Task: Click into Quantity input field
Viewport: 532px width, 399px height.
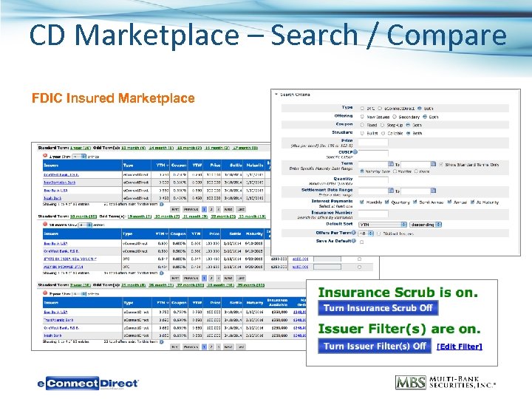Action: 373,180
